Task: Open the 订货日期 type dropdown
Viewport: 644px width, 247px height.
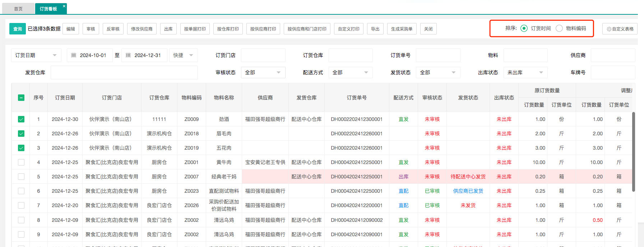Action: pyautogui.click(x=36, y=55)
